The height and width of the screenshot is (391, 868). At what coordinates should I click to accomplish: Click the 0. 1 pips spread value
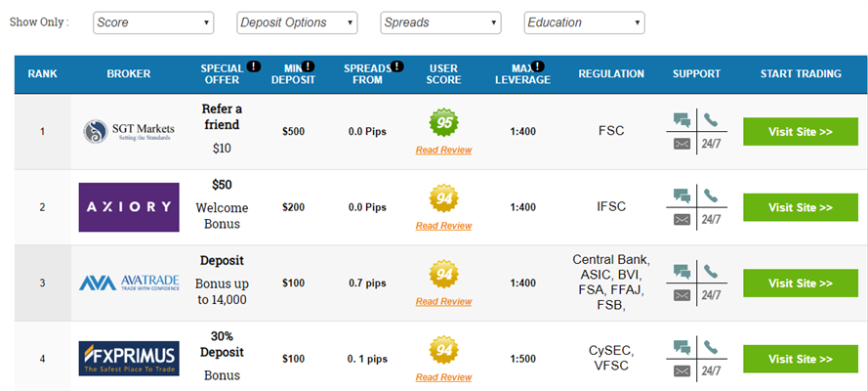(x=367, y=360)
